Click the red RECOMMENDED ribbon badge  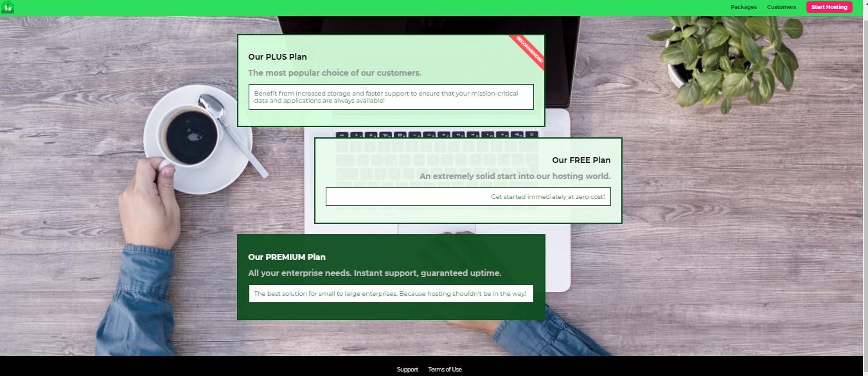529,49
